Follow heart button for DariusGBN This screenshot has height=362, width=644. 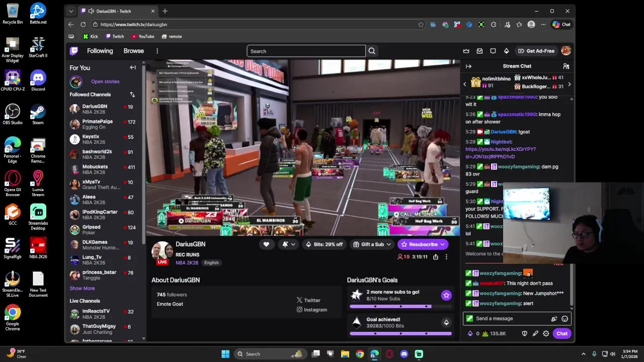266,244
